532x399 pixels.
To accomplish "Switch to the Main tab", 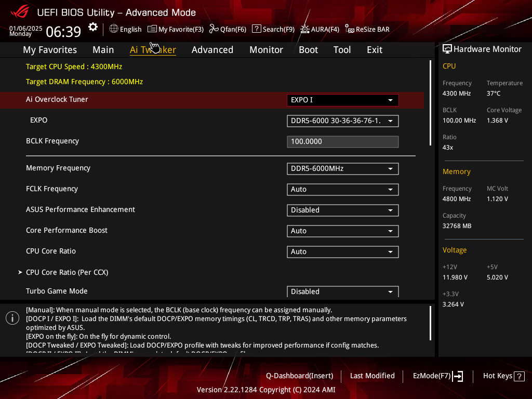I will [x=103, y=50].
